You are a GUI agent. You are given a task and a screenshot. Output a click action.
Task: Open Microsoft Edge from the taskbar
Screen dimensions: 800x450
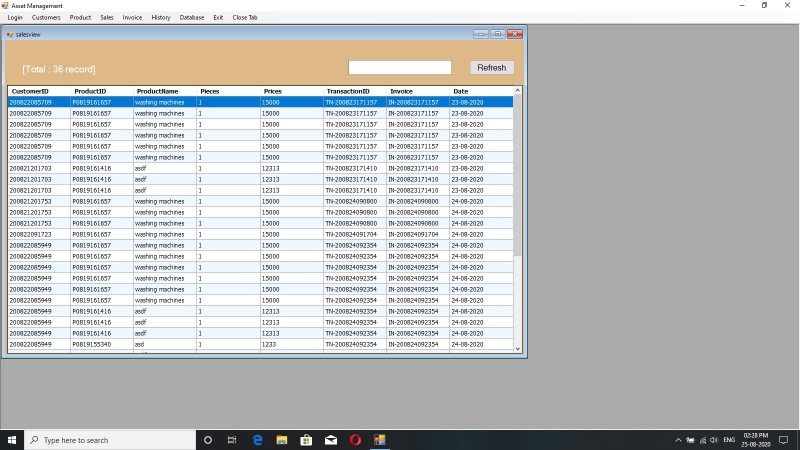[x=257, y=440]
